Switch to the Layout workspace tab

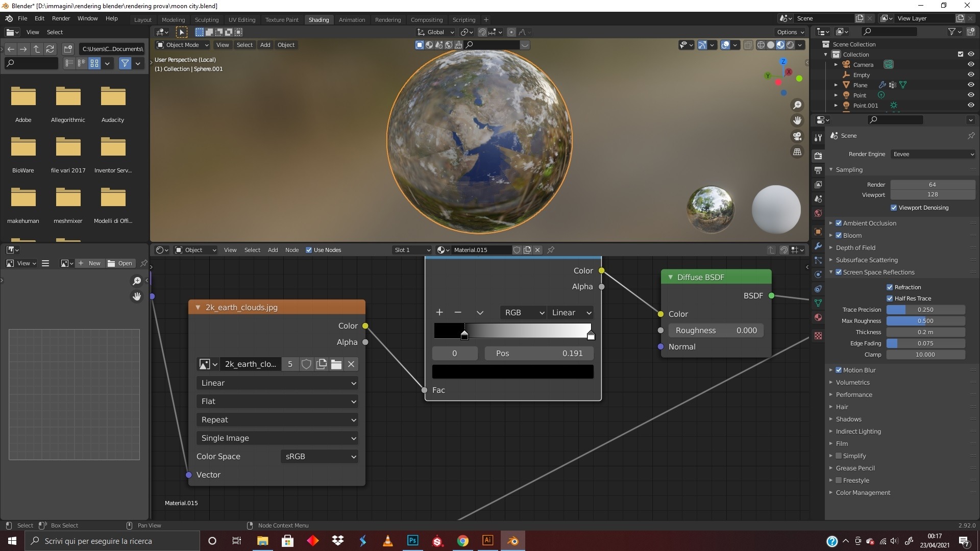coord(143,20)
